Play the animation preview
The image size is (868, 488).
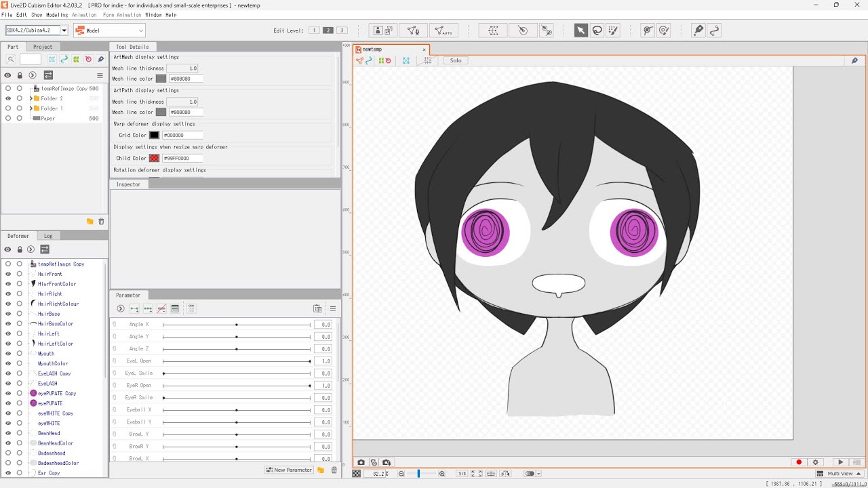click(x=841, y=462)
